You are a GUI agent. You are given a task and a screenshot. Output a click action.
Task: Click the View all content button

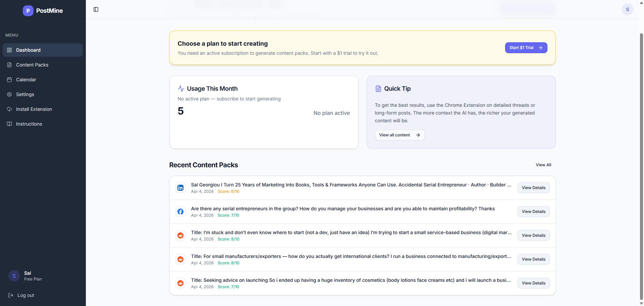click(x=399, y=135)
